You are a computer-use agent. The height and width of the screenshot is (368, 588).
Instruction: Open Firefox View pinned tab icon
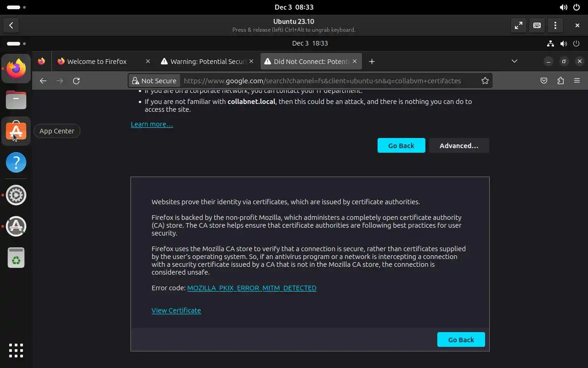coord(41,61)
